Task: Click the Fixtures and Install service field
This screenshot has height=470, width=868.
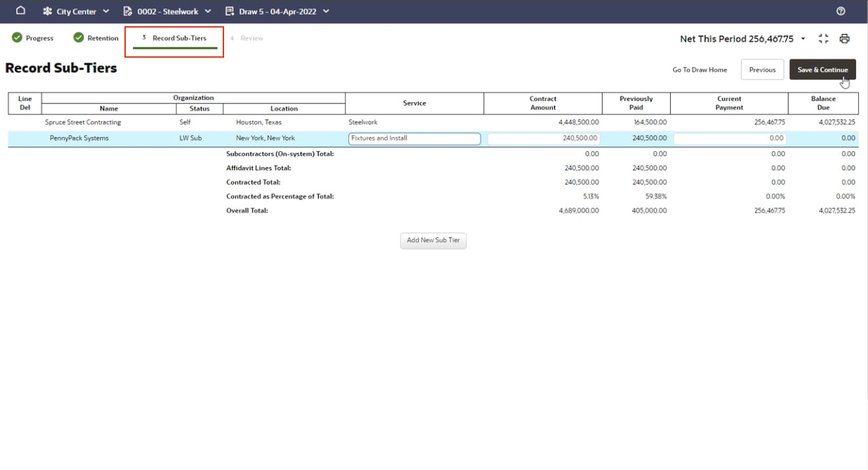Action: click(x=414, y=138)
